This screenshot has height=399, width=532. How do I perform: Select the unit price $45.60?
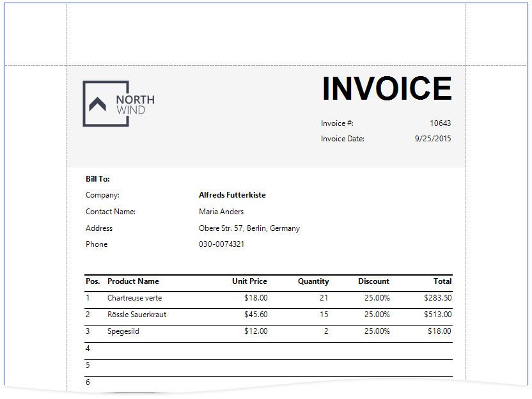256,315
